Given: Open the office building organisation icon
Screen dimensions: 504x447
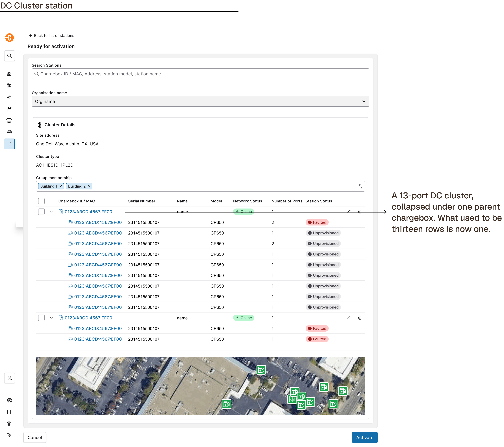Looking at the screenshot, I should click(9, 412).
